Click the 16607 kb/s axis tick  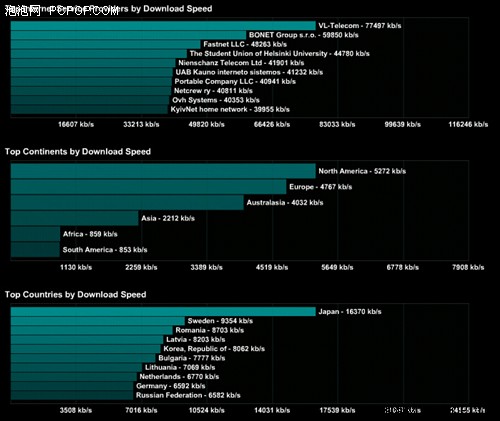(76, 124)
